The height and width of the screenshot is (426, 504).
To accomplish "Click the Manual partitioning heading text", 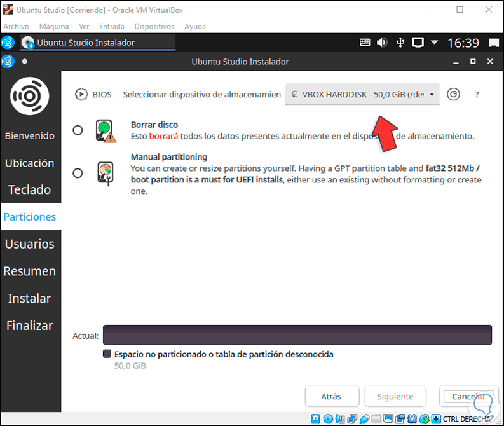I will (x=169, y=157).
